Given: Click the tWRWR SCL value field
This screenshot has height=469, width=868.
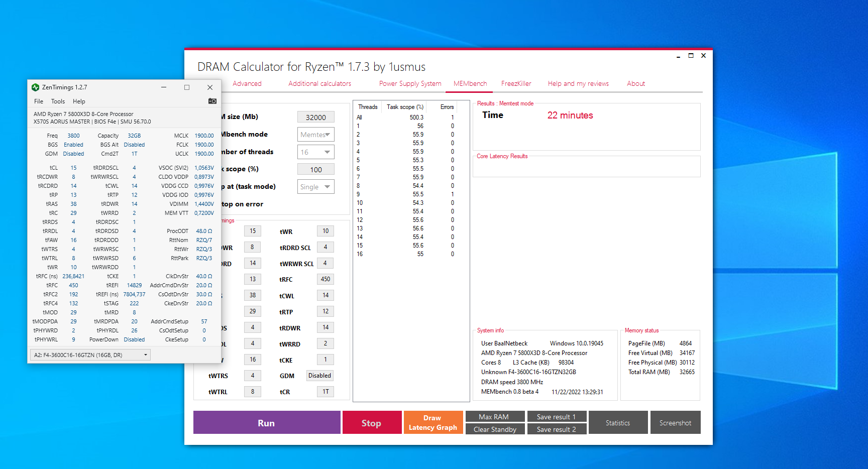Looking at the screenshot, I should (x=325, y=263).
